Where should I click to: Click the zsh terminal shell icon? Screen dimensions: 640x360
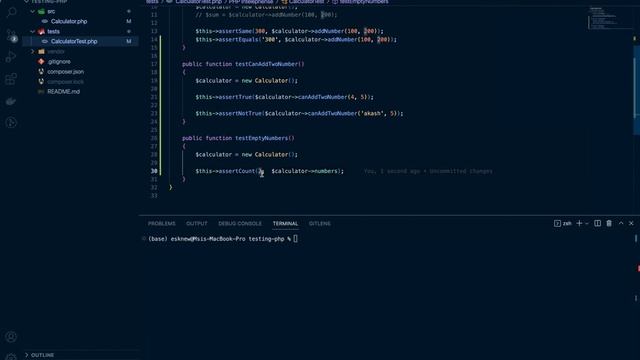tap(557, 223)
